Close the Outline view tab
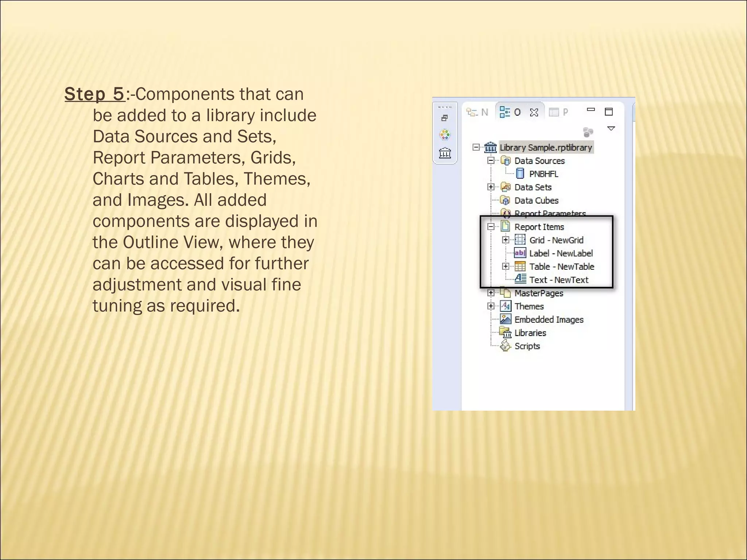 [534, 112]
